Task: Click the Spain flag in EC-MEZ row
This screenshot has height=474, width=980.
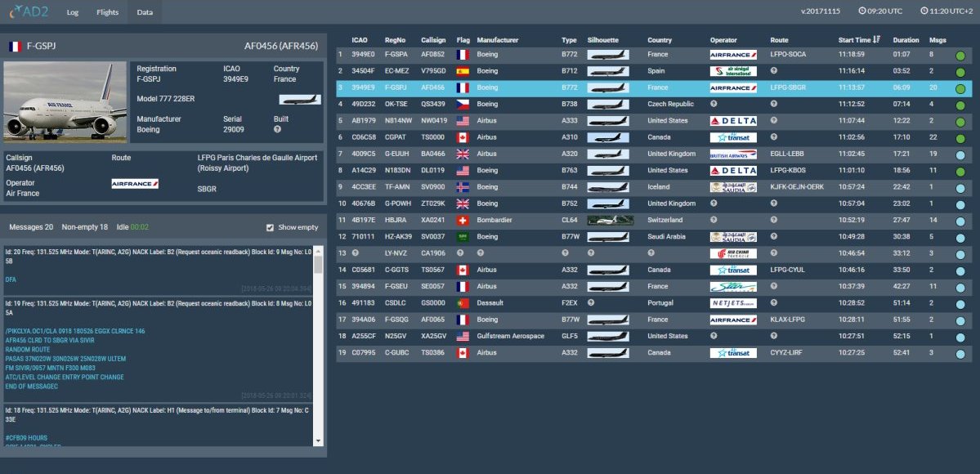Action: click(463, 71)
